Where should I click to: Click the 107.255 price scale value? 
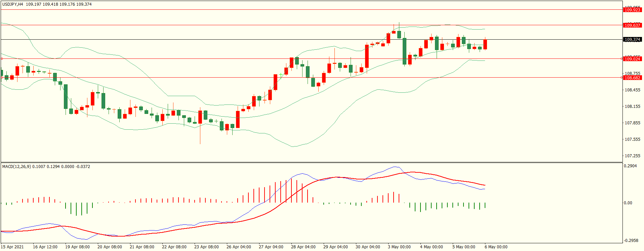click(632, 156)
